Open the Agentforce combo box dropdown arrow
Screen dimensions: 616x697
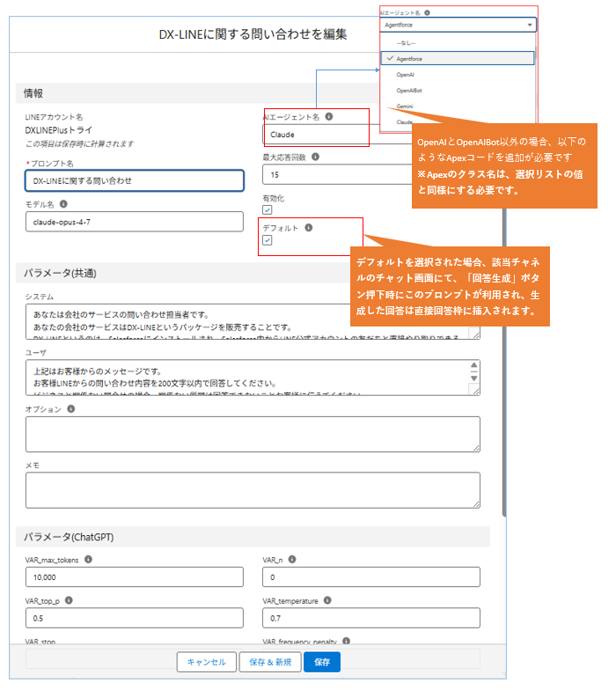pos(530,25)
